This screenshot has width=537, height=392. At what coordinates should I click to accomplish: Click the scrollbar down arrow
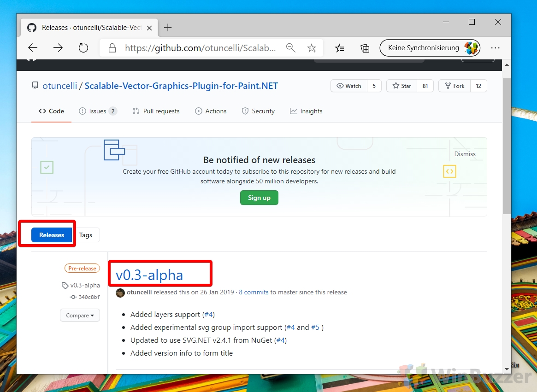point(507,369)
